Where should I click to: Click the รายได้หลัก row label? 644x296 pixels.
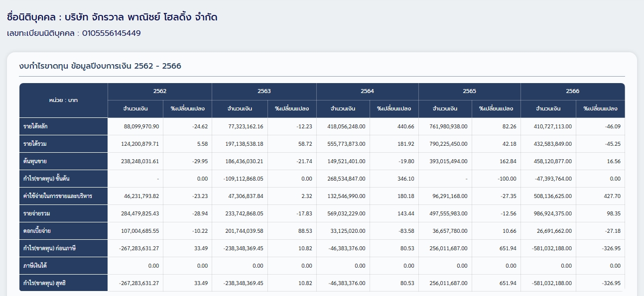tap(35, 126)
